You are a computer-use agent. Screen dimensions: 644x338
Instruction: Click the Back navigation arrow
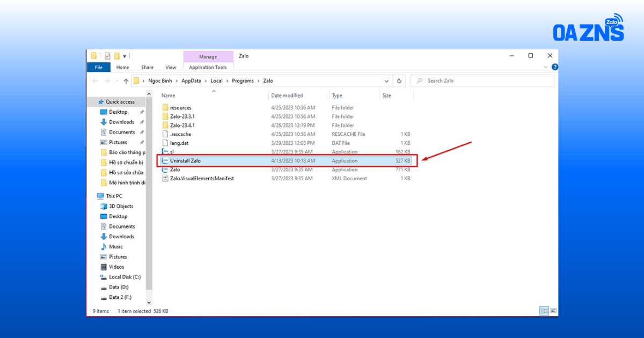pyautogui.click(x=95, y=81)
